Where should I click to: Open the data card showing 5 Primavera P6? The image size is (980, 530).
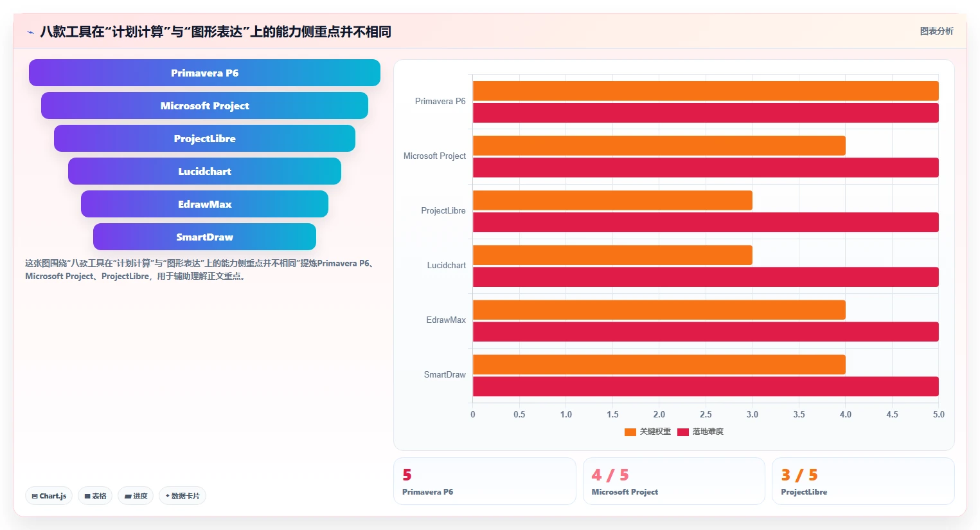pyautogui.click(x=485, y=481)
